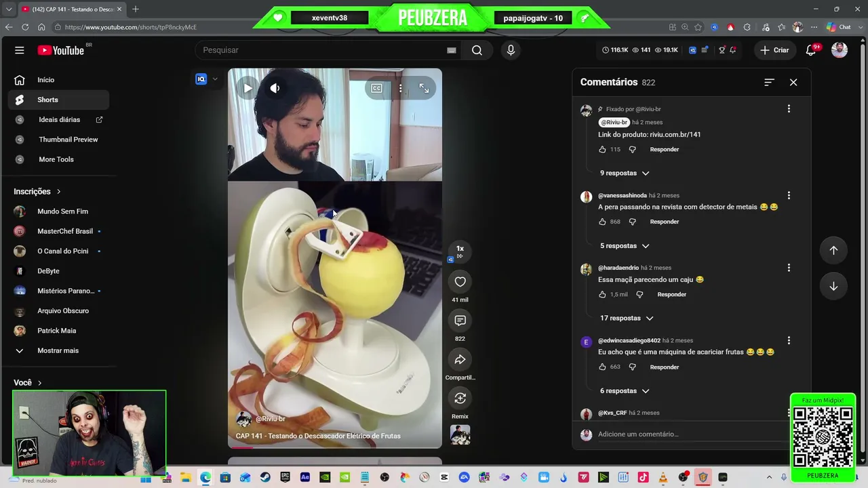
Task: Open the comments button showing 822
Action: 460,320
